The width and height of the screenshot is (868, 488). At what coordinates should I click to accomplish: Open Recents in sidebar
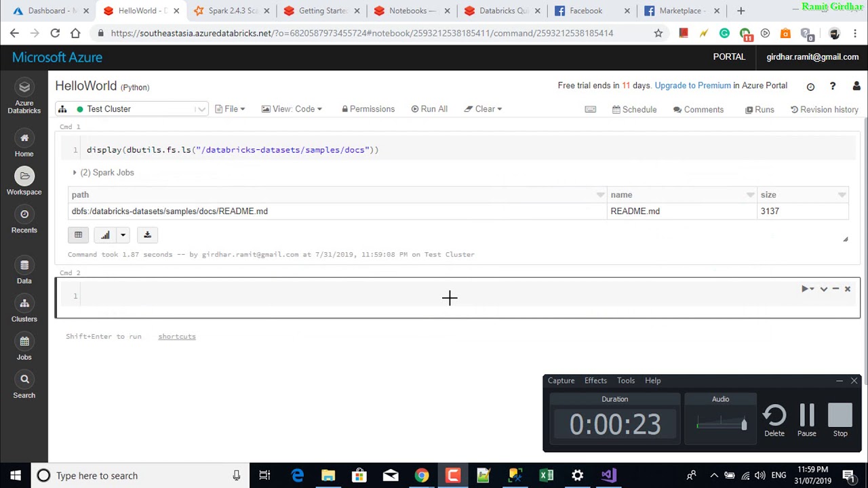pyautogui.click(x=24, y=220)
